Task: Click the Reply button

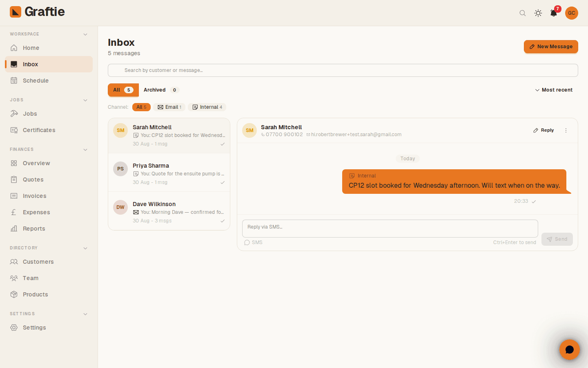Action: 543,130
